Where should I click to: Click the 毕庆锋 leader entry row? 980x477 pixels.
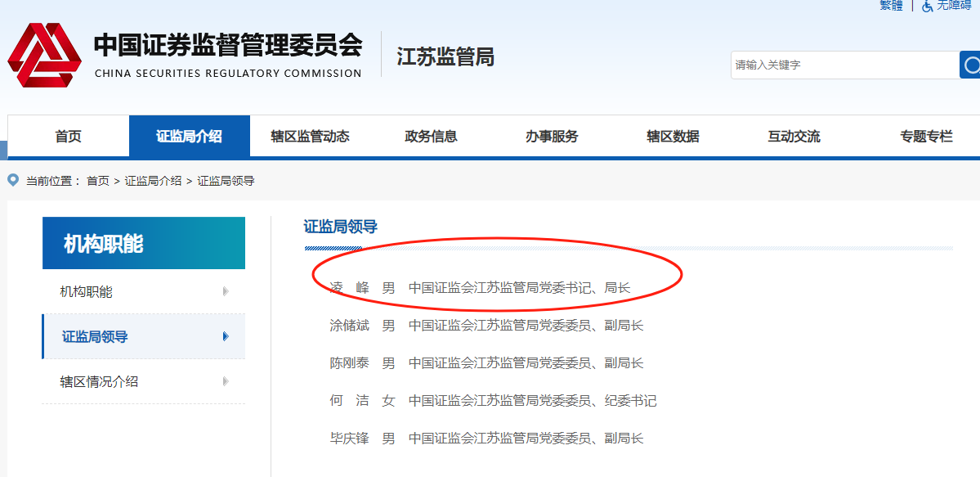(x=486, y=439)
